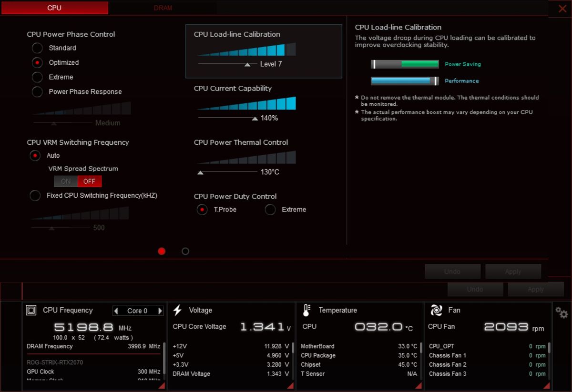572x392 pixels.
Task: Click the ROG-STRIX-RTX2070 label
Action: click(x=55, y=362)
